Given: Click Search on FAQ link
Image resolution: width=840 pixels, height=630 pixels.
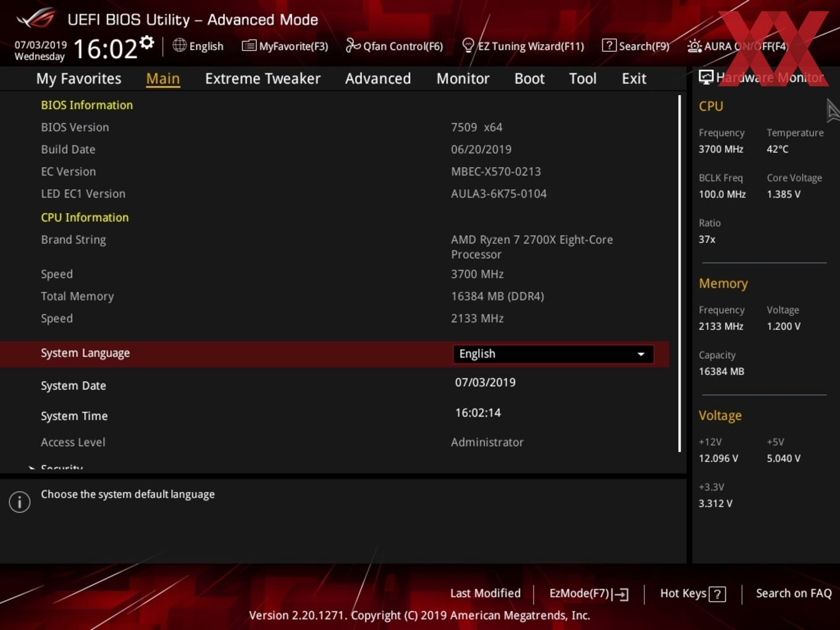Looking at the screenshot, I should click(794, 593).
